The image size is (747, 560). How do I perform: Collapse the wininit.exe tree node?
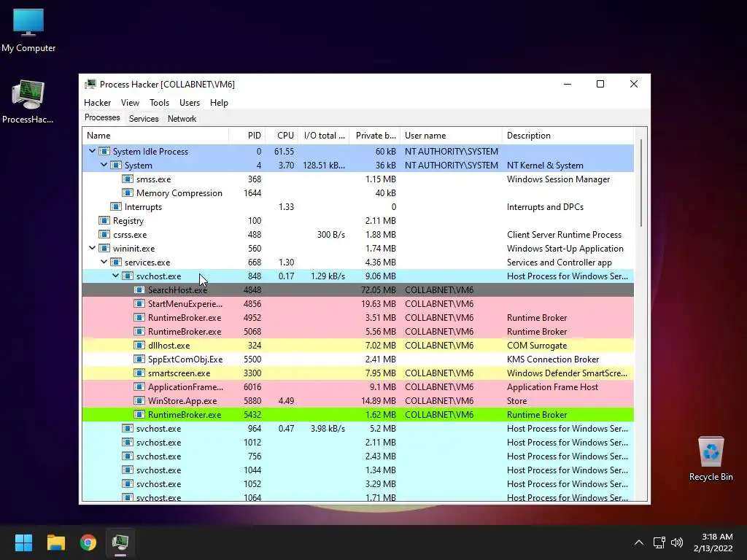[92, 248]
